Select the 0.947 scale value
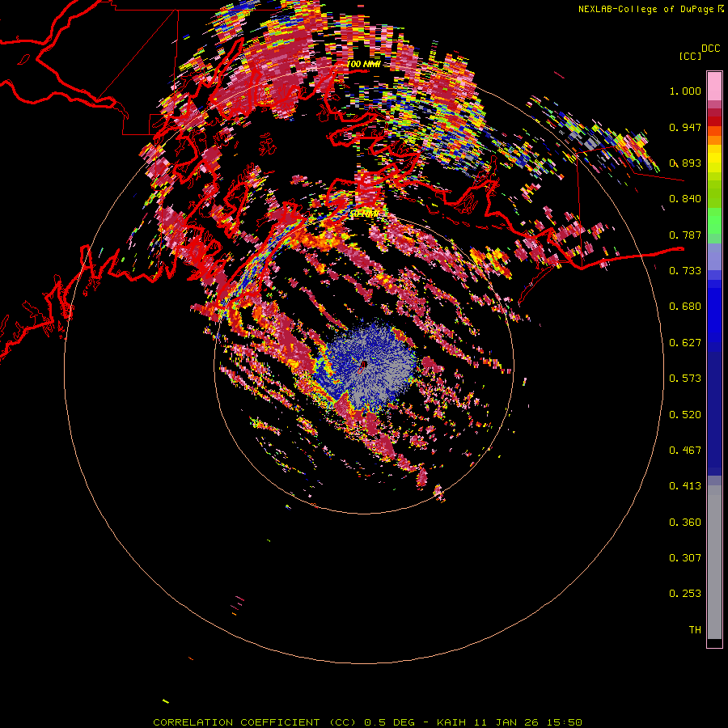Screen dimensions: 728x728 point(685,127)
